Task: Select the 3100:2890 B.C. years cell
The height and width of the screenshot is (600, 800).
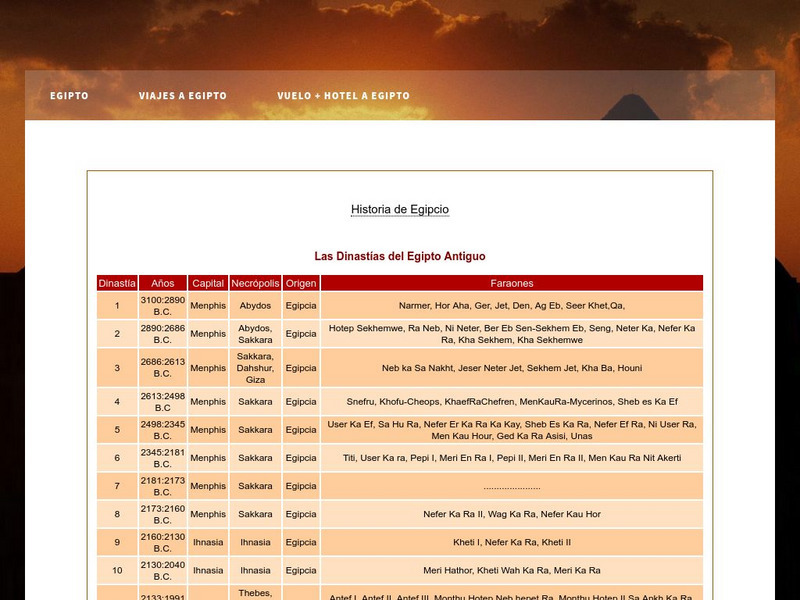Action: tap(163, 306)
